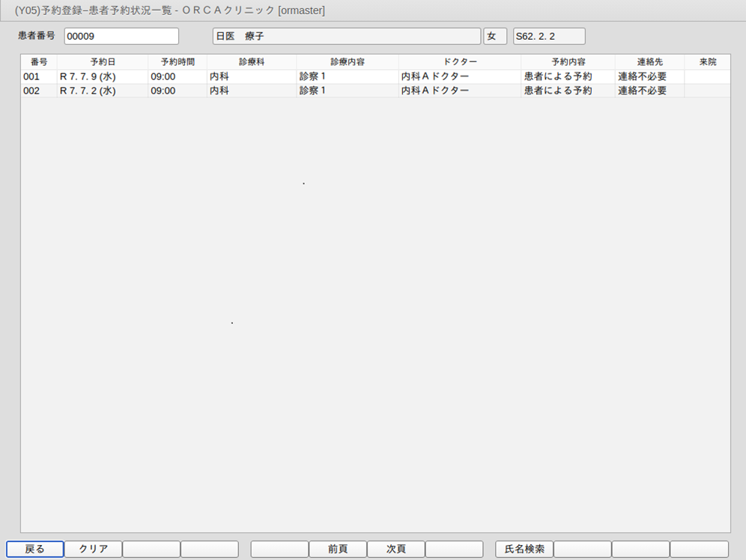Click the ドクター column header

click(460, 61)
